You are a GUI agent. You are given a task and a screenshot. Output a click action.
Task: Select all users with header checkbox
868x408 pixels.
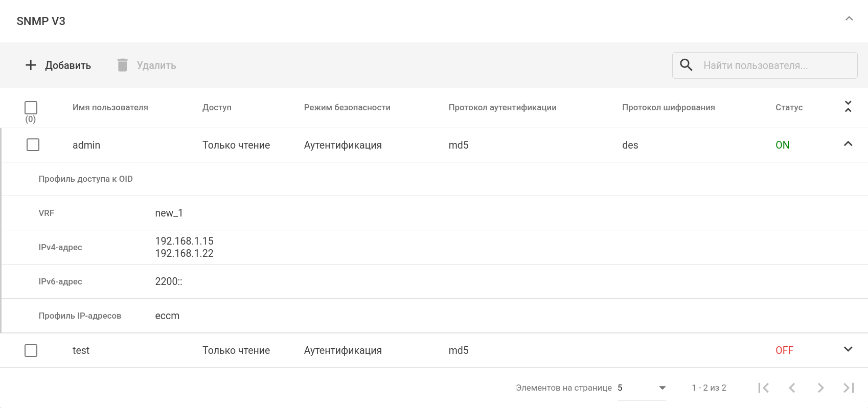[x=31, y=108]
